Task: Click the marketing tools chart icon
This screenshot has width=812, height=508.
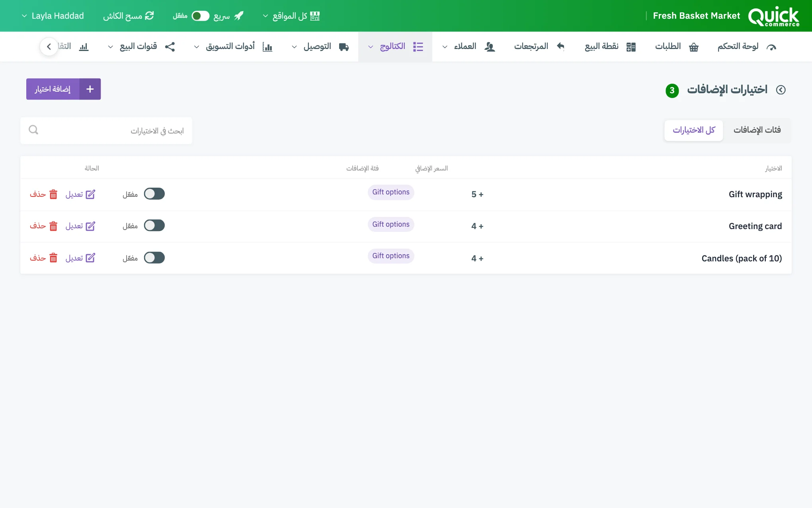Action: pyautogui.click(x=267, y=47)
